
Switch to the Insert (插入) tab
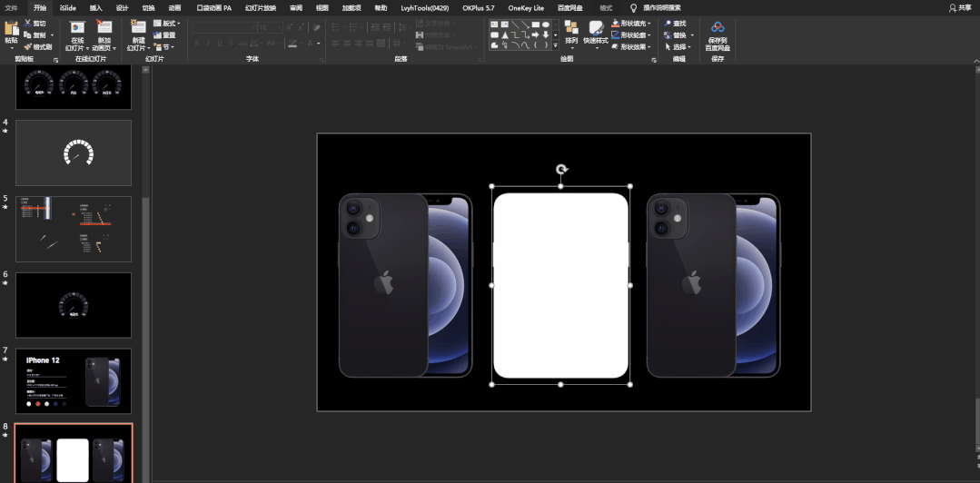pos(95,7)
